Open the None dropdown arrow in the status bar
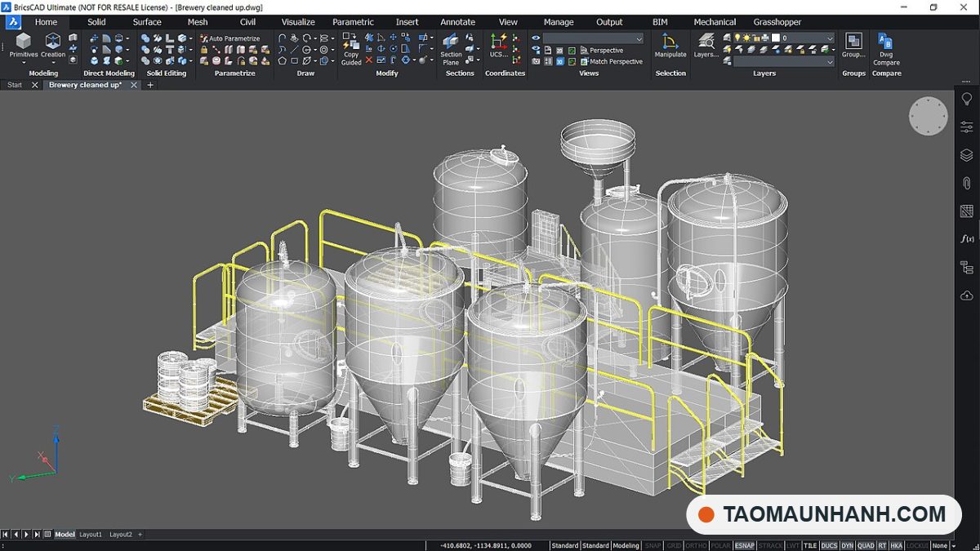 [x=954, y=545]
